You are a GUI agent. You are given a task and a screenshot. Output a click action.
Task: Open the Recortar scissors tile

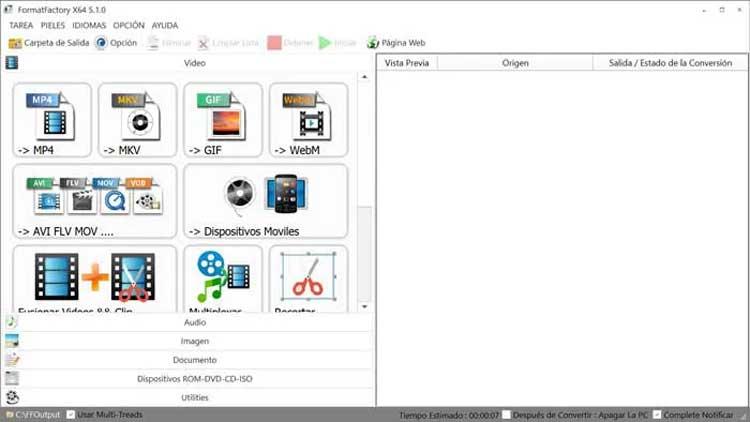tap(309, 279)
